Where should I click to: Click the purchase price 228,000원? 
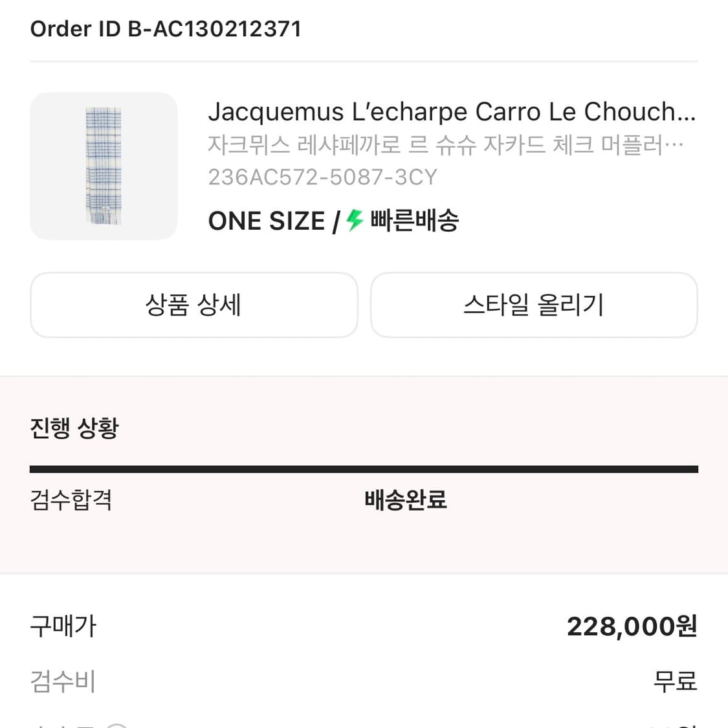pos(630,626)
